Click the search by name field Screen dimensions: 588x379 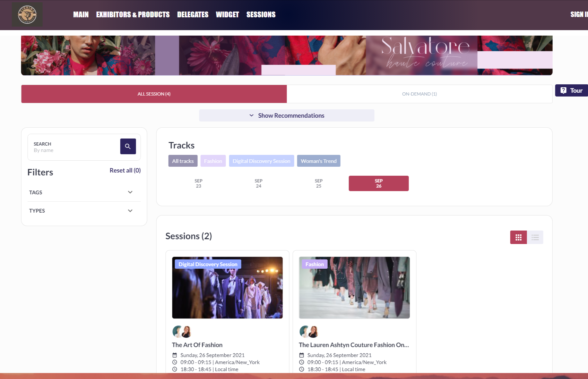click(x=74, y=147)
